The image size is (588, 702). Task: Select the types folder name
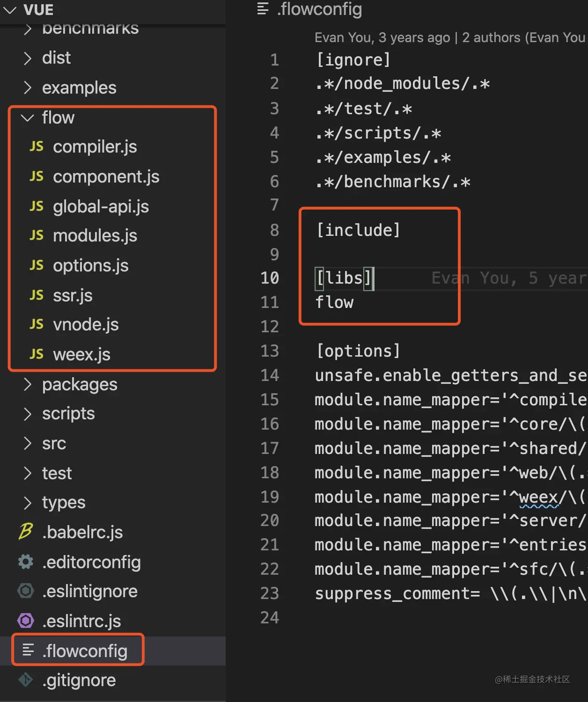64,503
